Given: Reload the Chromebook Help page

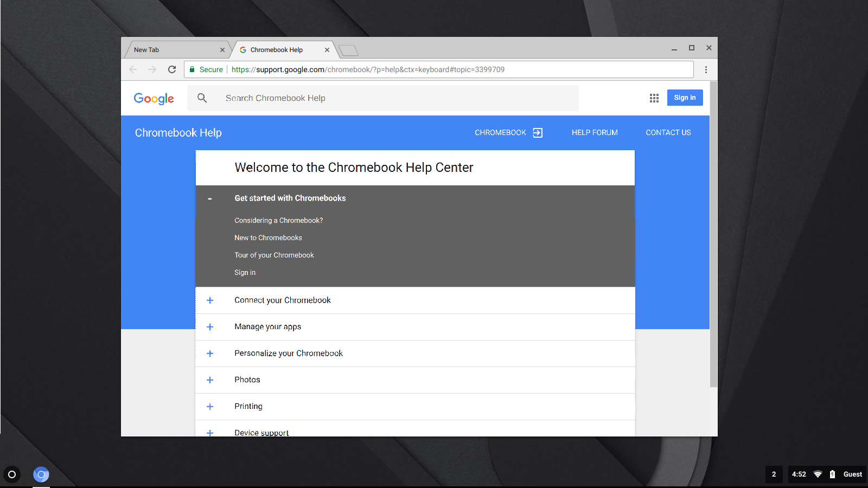Looking at the screenshot, I should [x=172, y=69].
